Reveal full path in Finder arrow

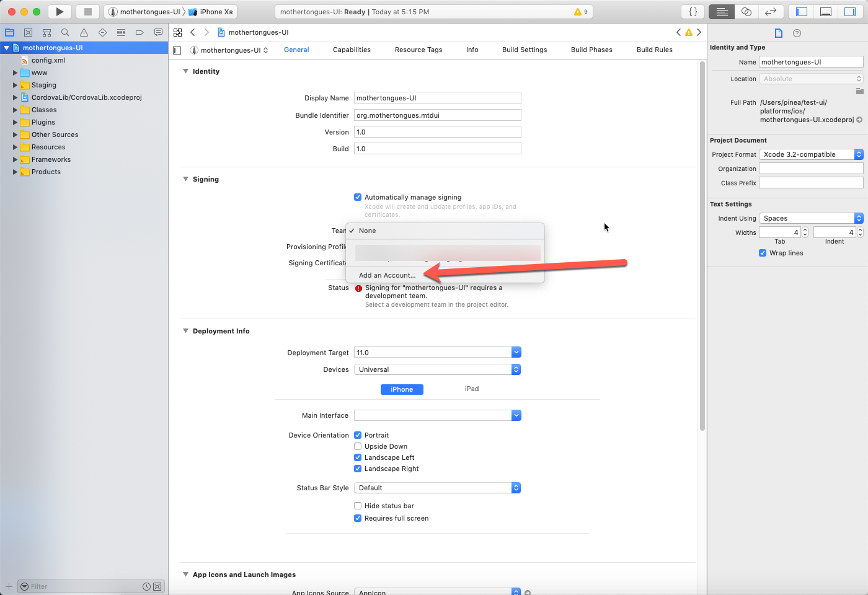coord(859,120)
